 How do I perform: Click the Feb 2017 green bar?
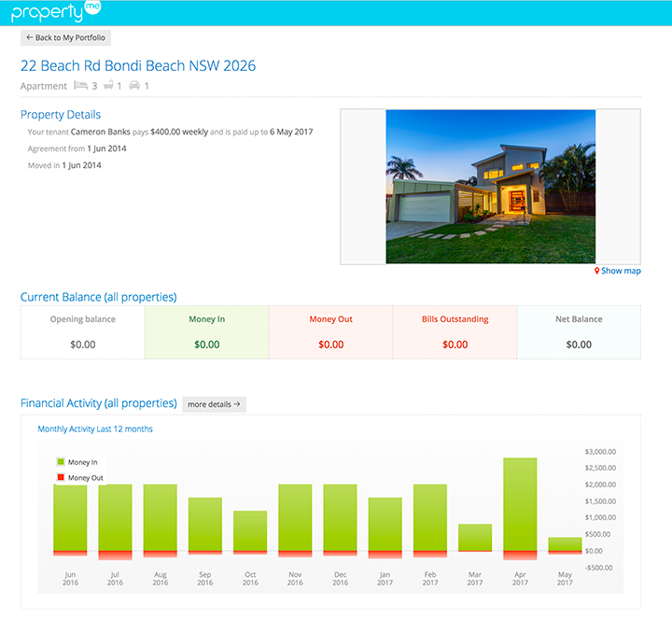[430, 518]
